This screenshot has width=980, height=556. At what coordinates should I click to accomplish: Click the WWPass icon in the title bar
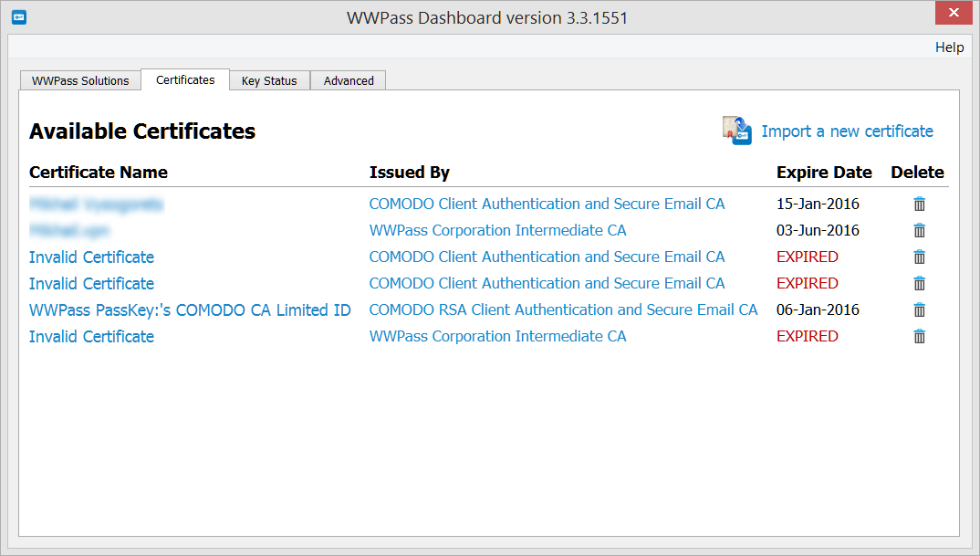pos(18,16)
